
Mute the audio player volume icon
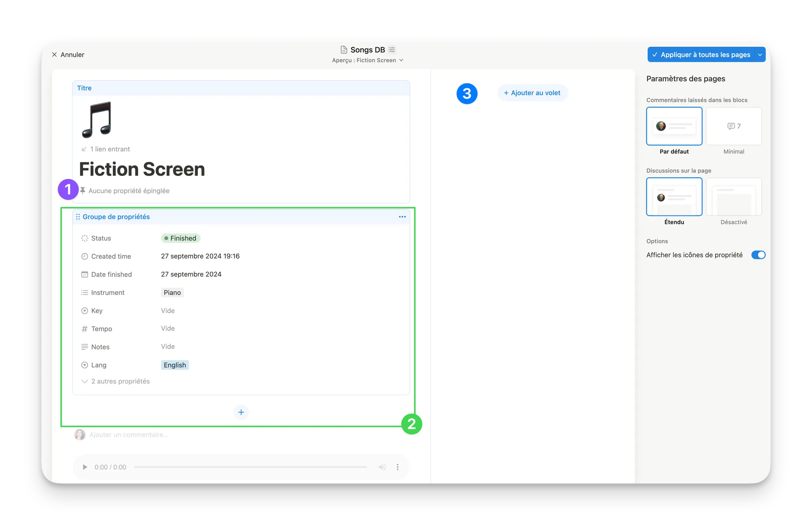click(382, 467)
